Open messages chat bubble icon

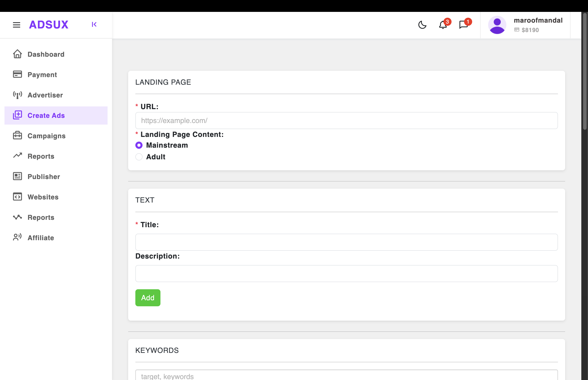click(463, 25)
